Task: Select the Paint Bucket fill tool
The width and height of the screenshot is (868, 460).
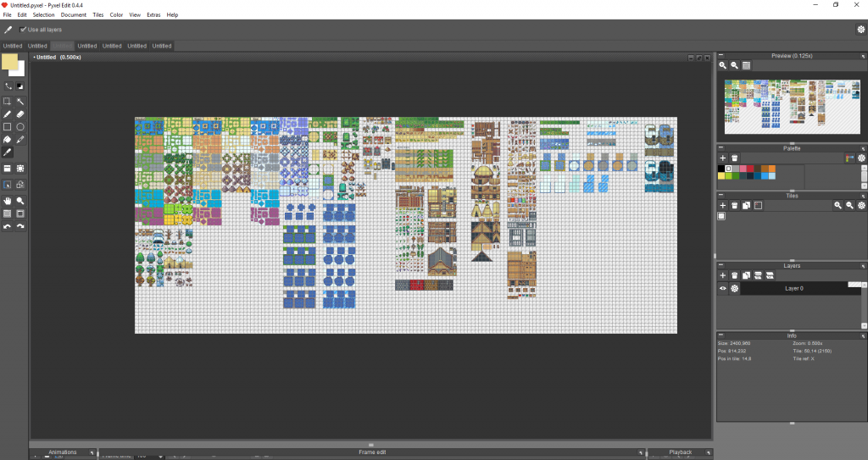Action: click(x=7, y=139)
